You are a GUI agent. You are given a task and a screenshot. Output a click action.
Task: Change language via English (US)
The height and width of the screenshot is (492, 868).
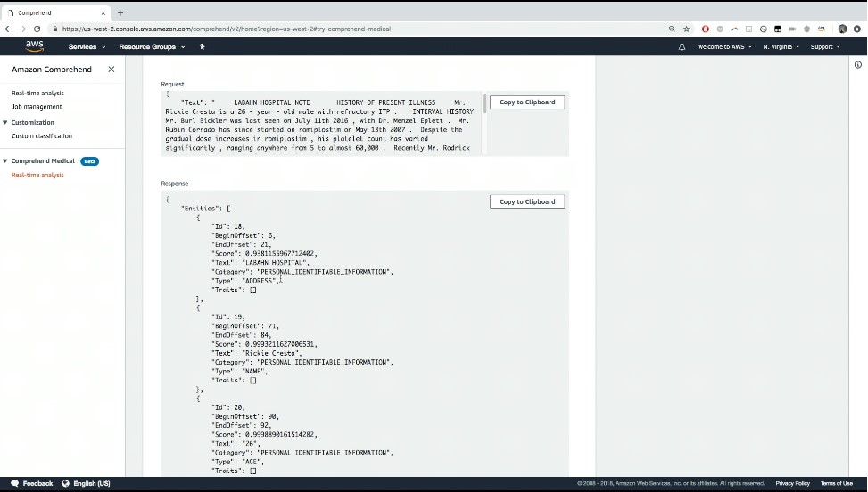pos(92,483)
